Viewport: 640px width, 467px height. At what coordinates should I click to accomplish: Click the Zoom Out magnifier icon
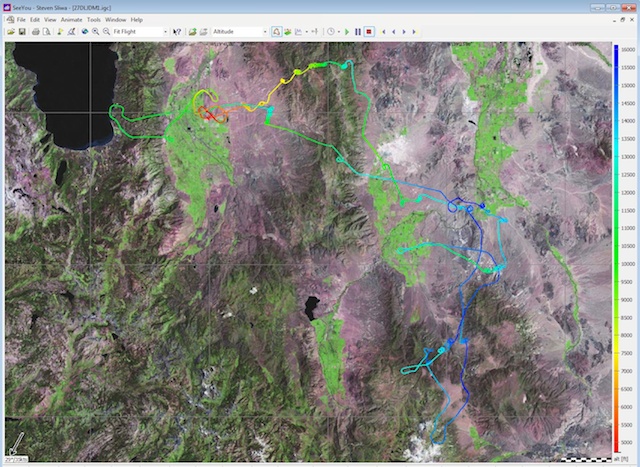coord(106,32)
